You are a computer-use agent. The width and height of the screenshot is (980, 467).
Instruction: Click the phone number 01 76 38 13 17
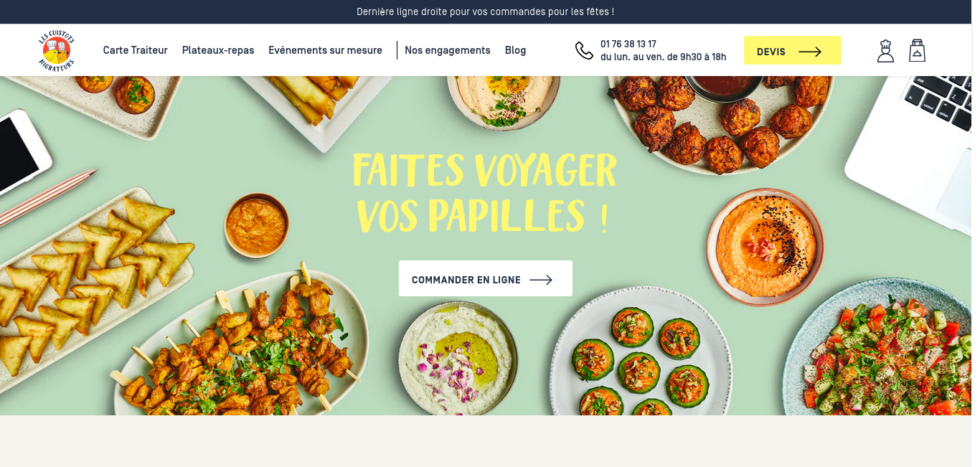tap(628, 44)
